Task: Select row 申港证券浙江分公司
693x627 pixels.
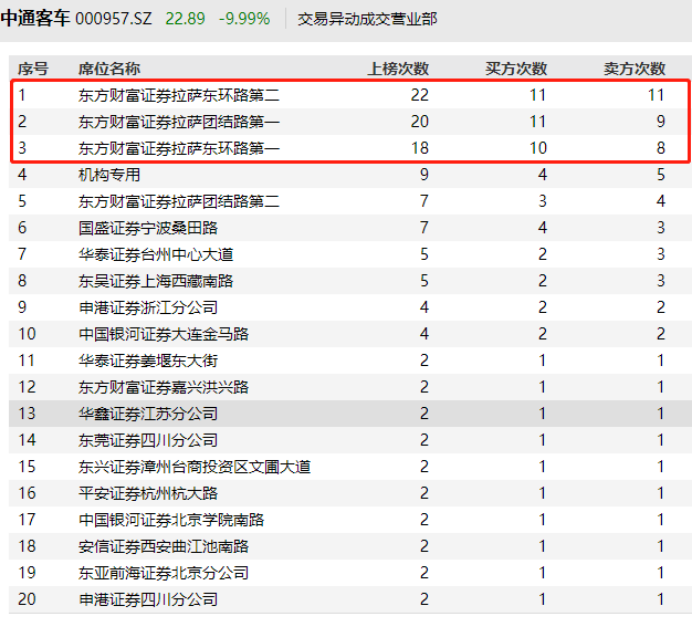Action: [350, 307]
